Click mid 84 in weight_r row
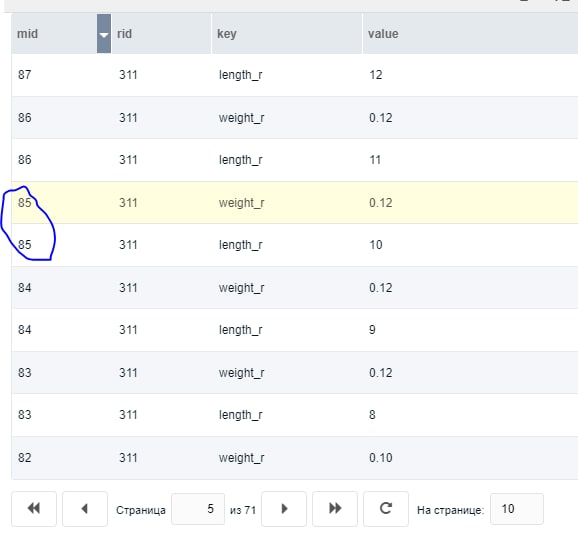 point(25,288)
